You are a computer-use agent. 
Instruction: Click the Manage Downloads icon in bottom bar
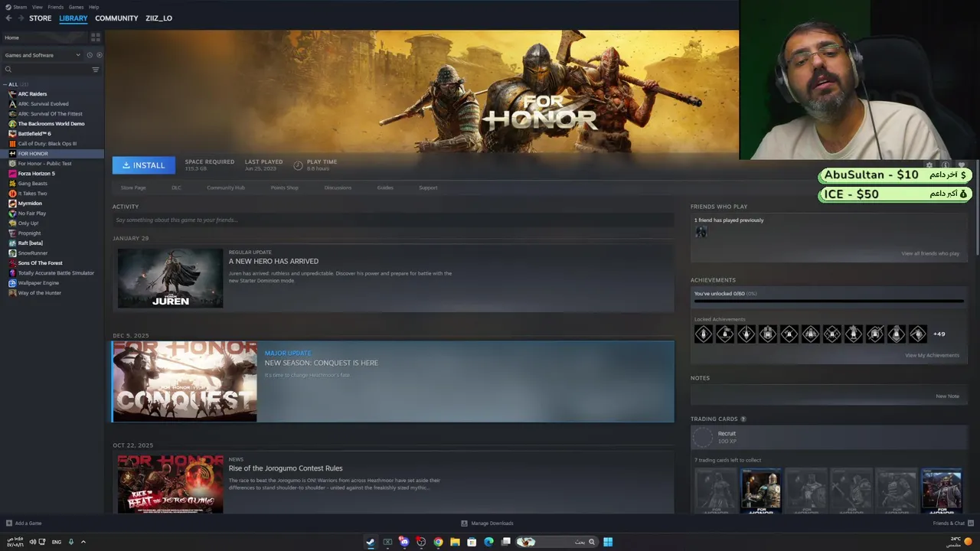point(464,523)
